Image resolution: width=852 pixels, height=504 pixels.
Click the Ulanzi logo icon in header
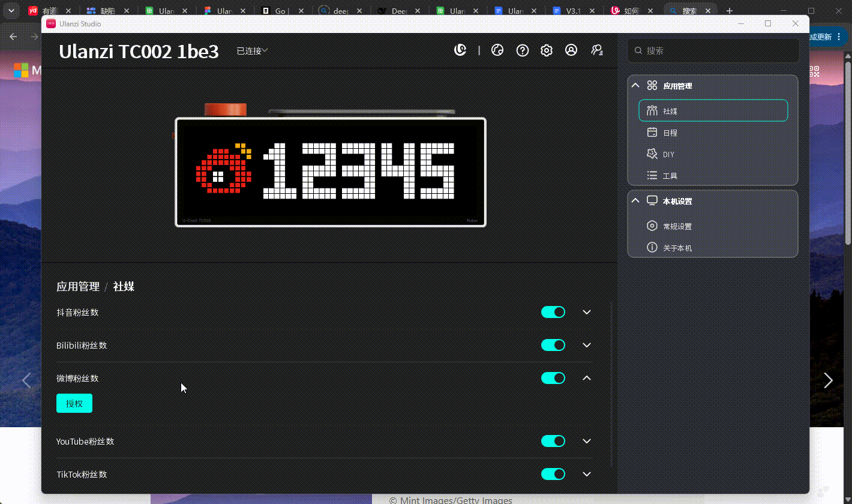460,50
